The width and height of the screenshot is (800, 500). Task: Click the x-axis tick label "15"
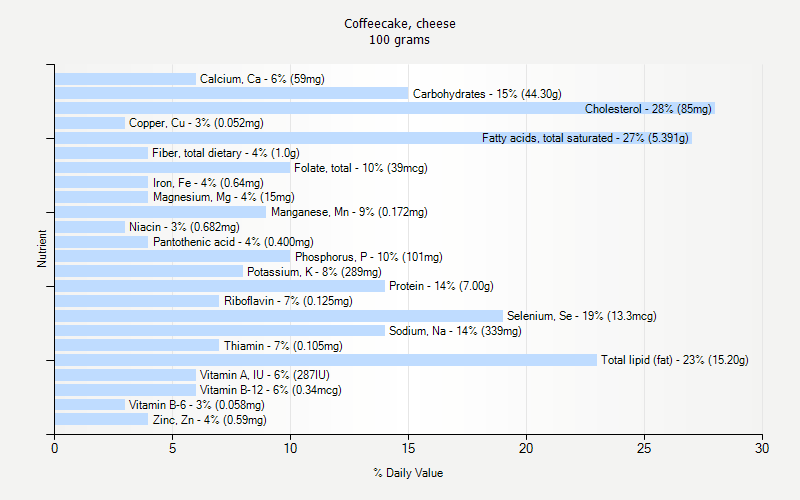pyautogui.click(x=408, y=448)
